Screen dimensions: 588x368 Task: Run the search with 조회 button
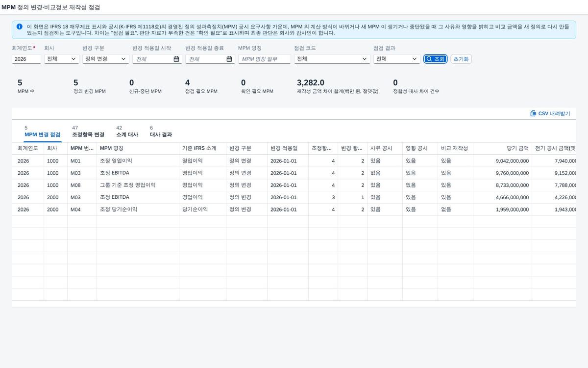point(436,59)
